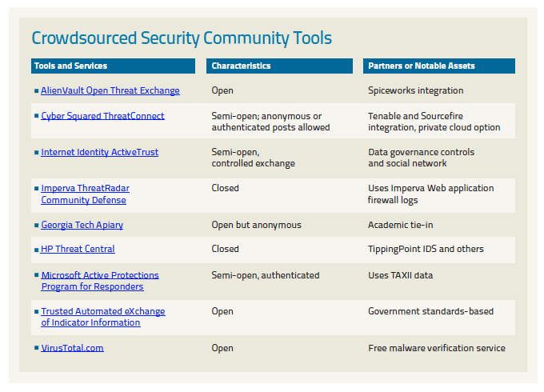This screenshot has height=392, width=544.
Task: Open the HP Threat Central link
Action: [78, 249]
